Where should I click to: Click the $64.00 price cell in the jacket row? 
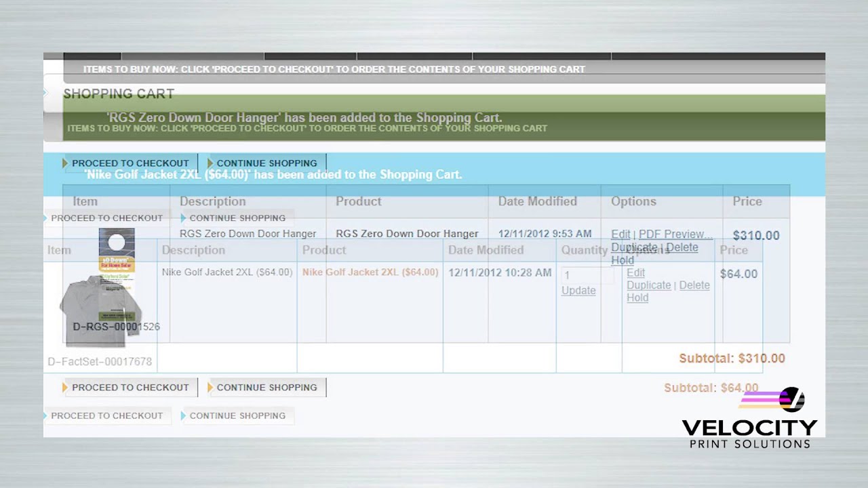[x=738, y=274]
